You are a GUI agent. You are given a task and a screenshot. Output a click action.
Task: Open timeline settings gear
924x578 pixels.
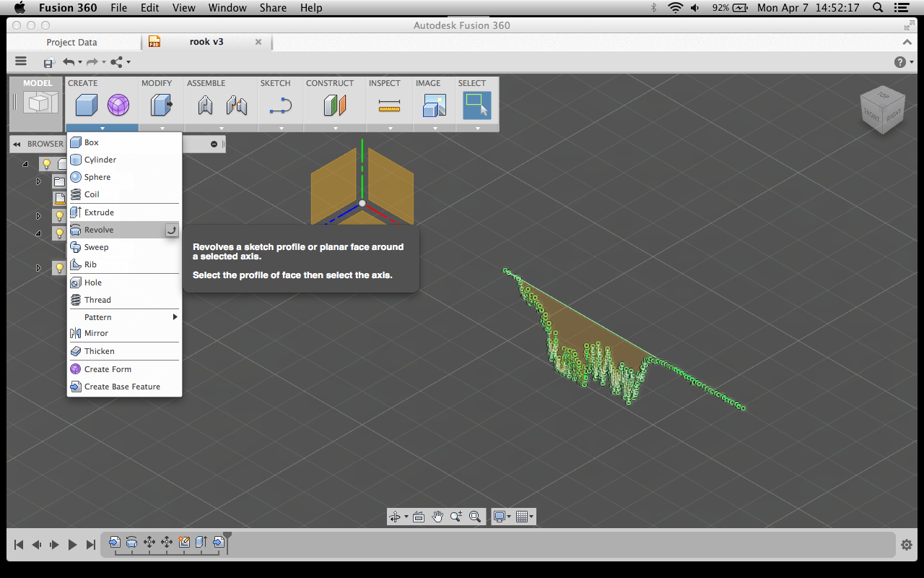point(906,544)
